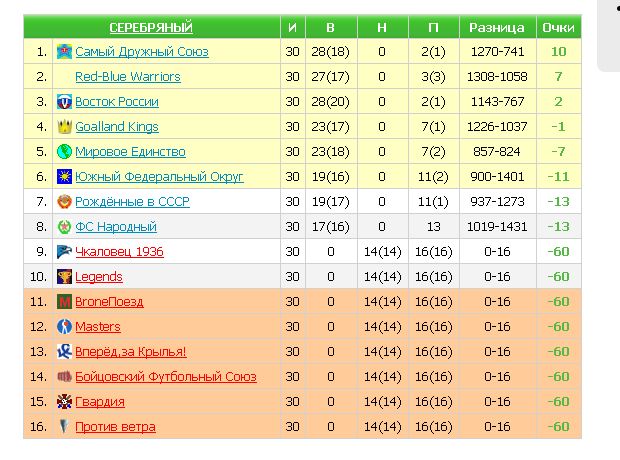The width and height of the screenshot is (620, 460).
Task: Click the BronеПоезд team logo icon
Action: 64,302
